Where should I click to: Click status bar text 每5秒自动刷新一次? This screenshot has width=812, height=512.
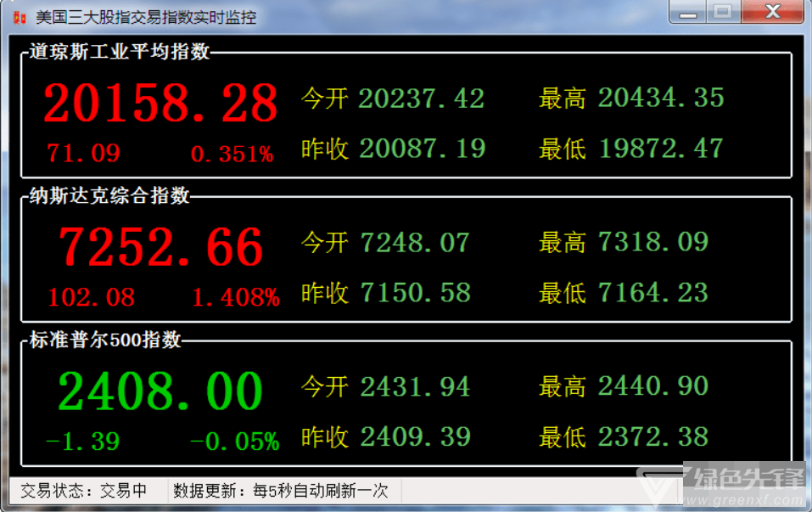coord(320,490)
